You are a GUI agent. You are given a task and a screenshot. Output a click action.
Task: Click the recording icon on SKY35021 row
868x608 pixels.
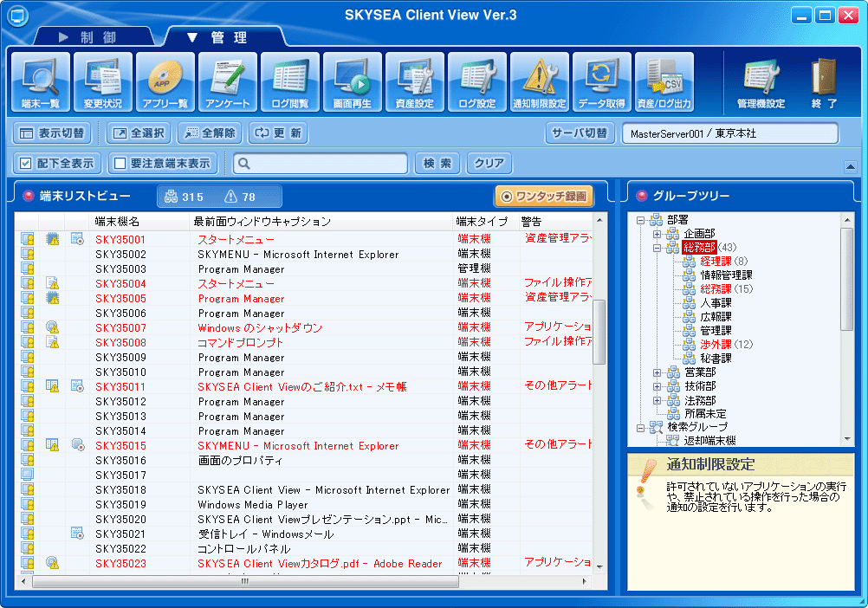point(77,534)
